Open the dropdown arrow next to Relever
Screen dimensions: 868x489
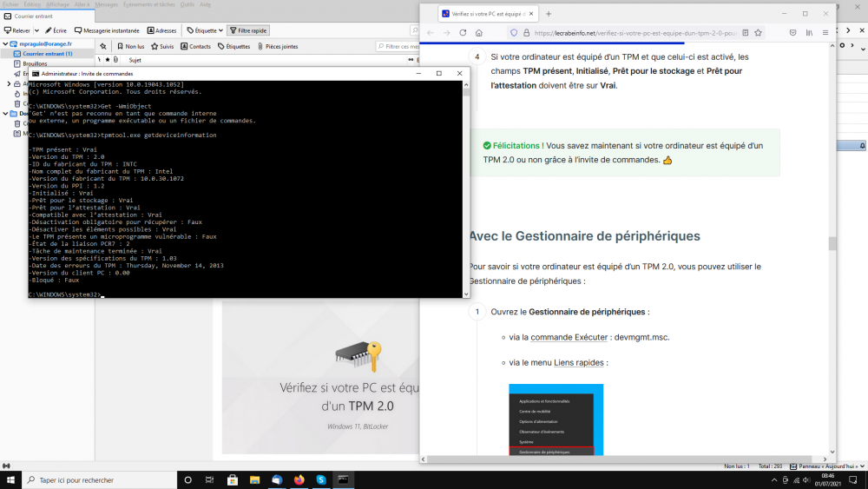point(36,30)
